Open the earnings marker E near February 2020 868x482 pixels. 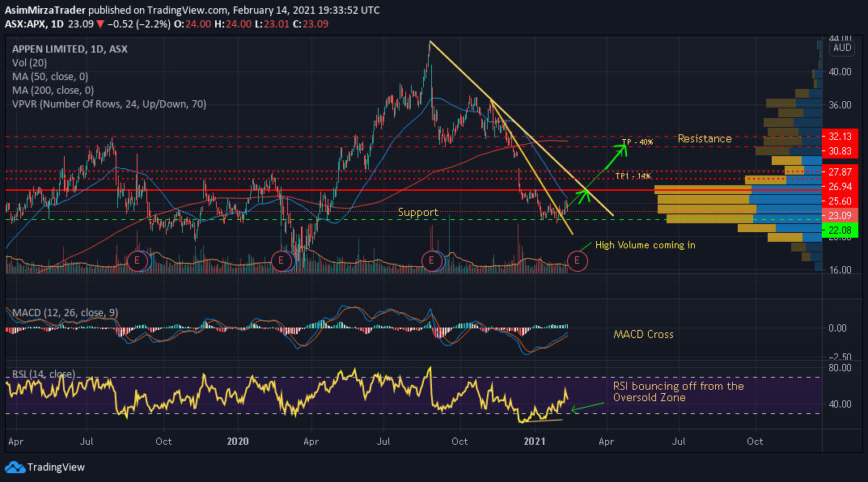click(282, 260)
